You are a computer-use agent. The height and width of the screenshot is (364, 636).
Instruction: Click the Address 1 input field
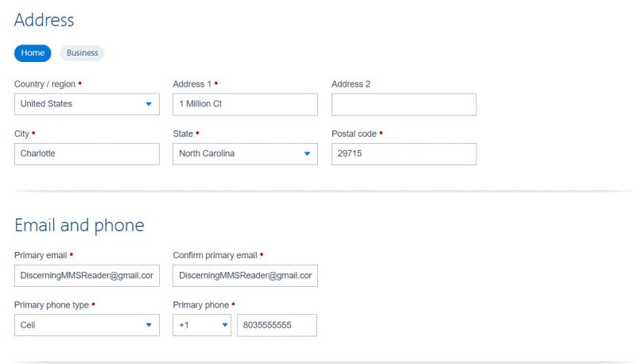point(245,104)
